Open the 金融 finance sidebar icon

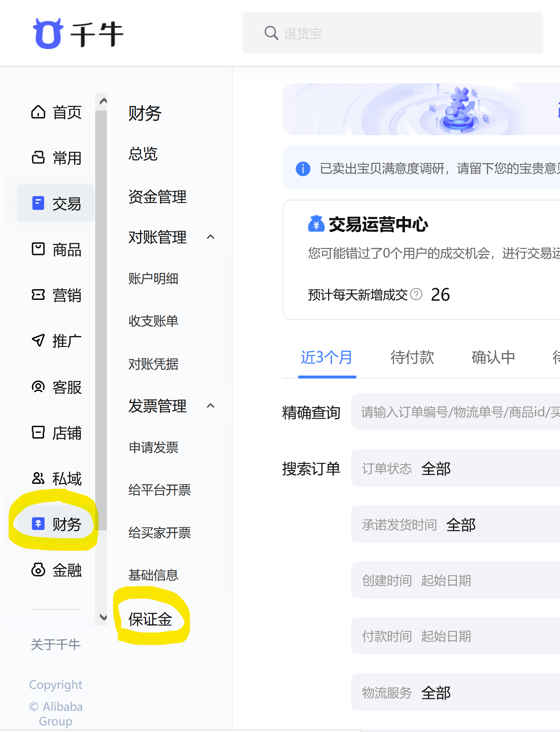tap(38, 569)
